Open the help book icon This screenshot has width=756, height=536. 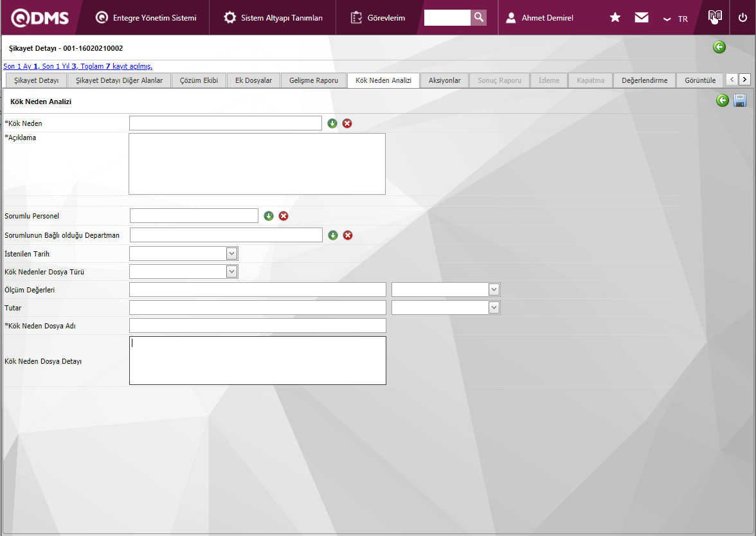(x=715, y=17)
